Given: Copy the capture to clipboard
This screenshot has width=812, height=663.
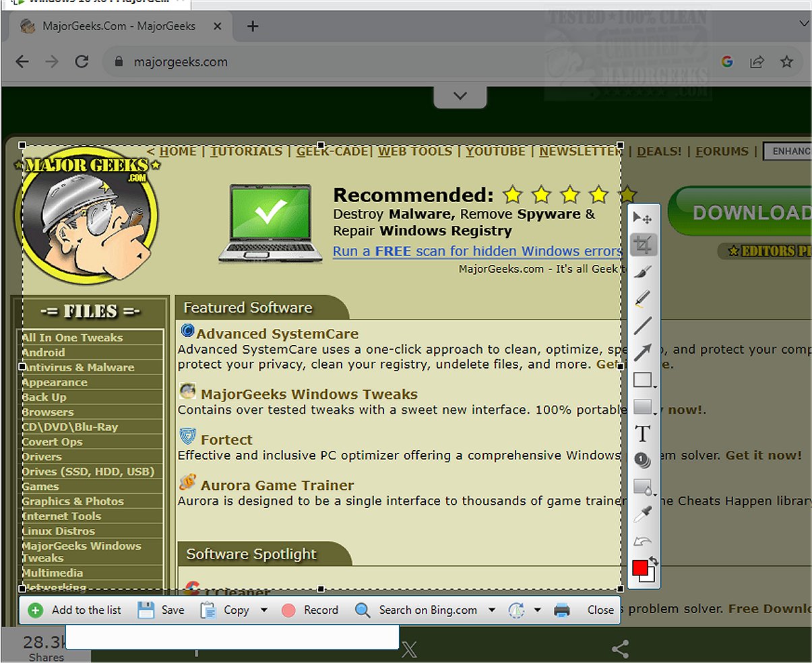Looking at the screenshot, I should 225,610.
